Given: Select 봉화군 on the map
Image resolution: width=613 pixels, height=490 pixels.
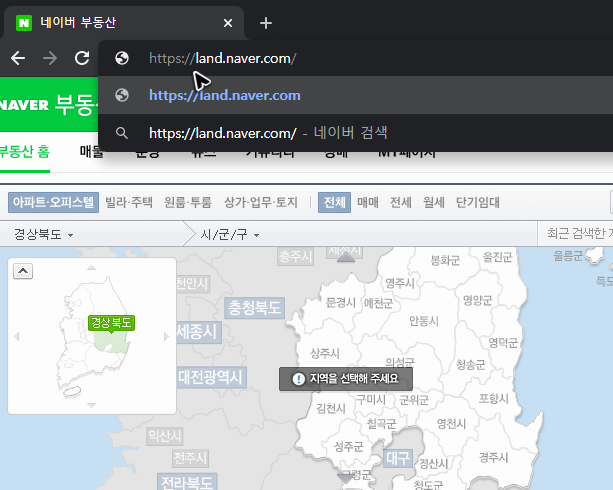Looking at the screenshot, I should (445, 260).
